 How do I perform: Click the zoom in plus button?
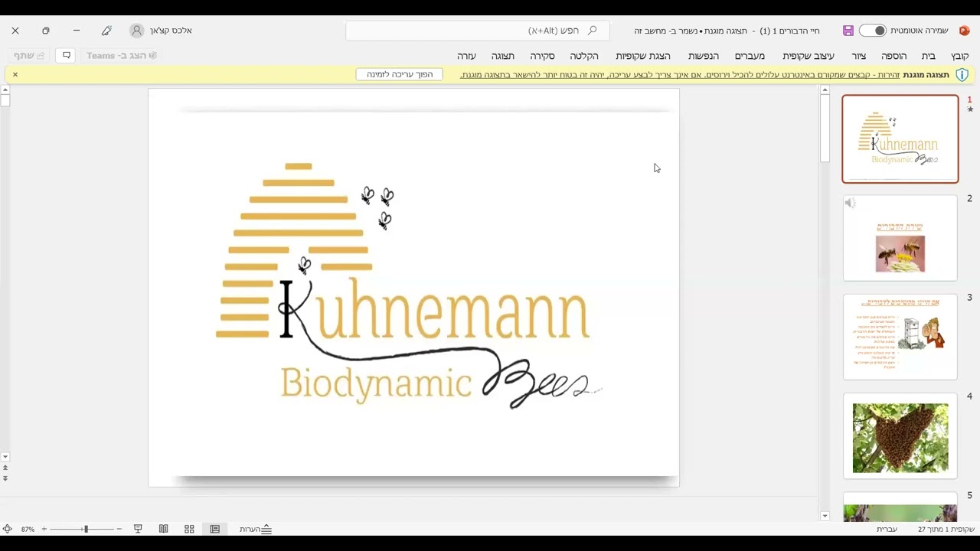click(44, 529)
